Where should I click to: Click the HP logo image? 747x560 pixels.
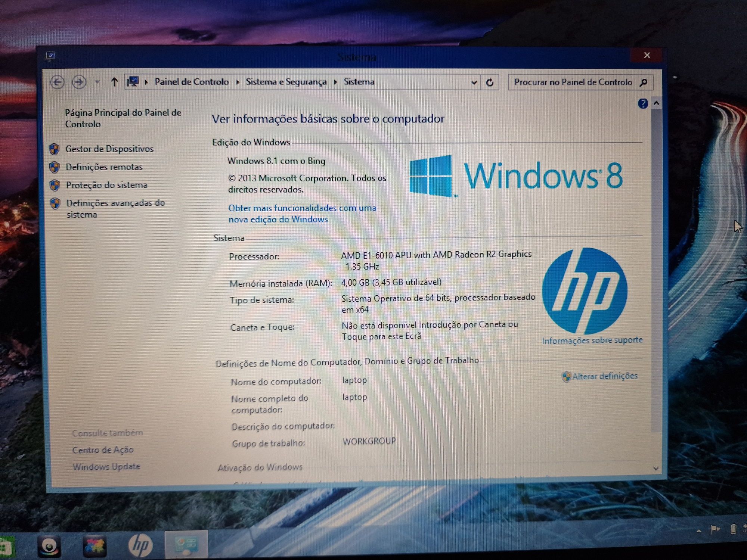pos(585,291)
